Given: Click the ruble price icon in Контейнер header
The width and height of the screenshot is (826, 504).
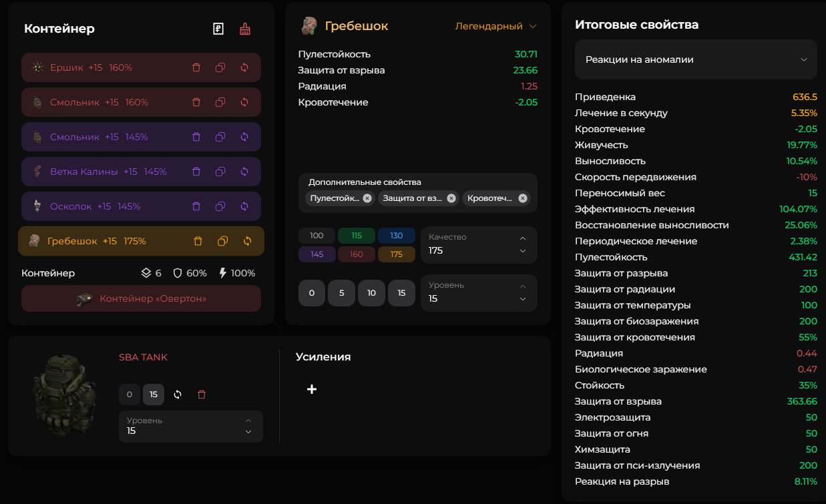Looking at the screenshot, I should 218,29.
